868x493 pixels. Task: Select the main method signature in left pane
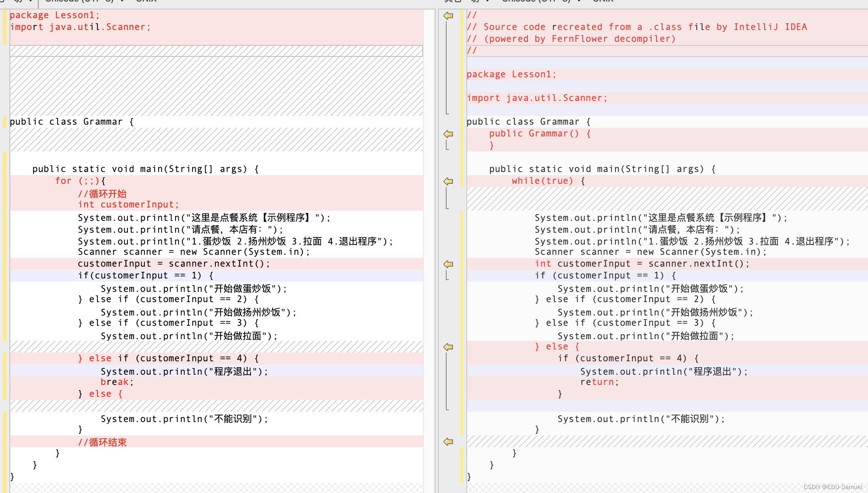pyautogui.click(x=146, y=169)
